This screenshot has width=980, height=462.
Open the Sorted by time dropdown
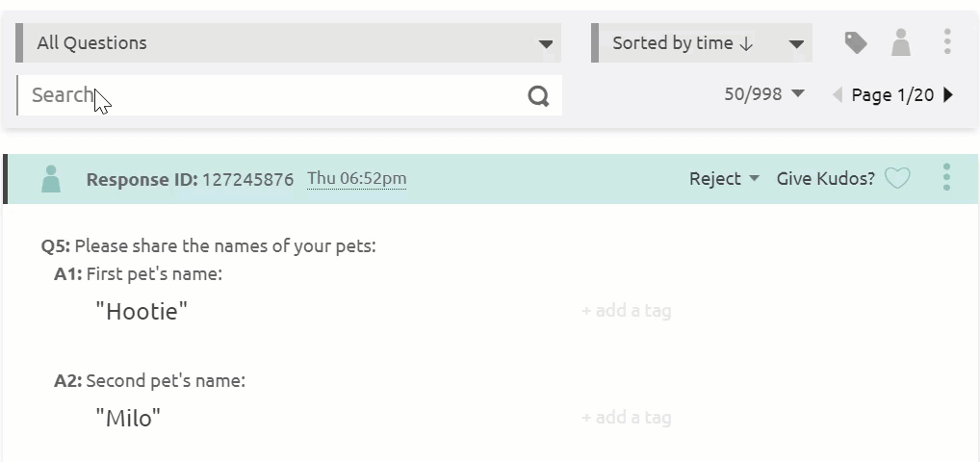(x=702, y=42)
